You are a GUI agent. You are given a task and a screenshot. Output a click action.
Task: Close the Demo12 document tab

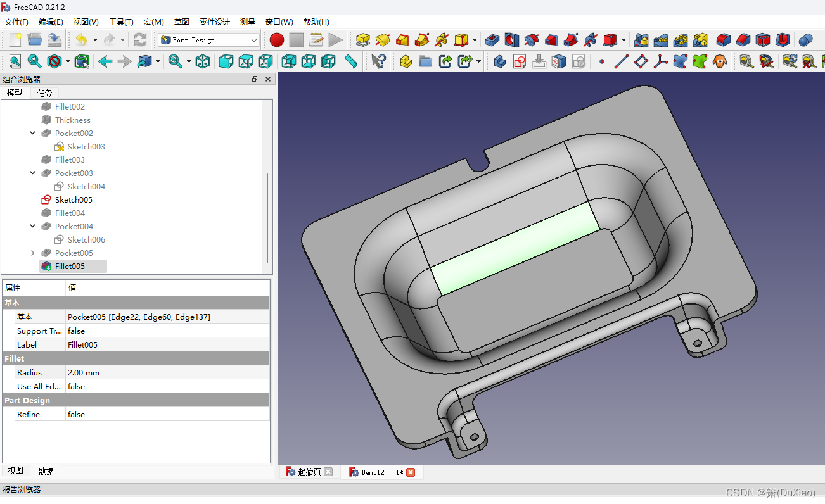411,472
